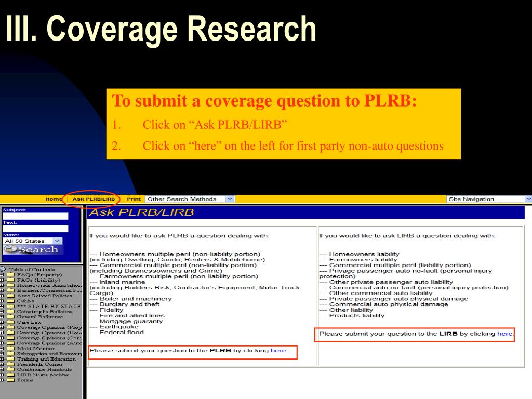Click the 'Farmowners liability' list entry
The image size is (532, 399).
click(x=363, y=260)
